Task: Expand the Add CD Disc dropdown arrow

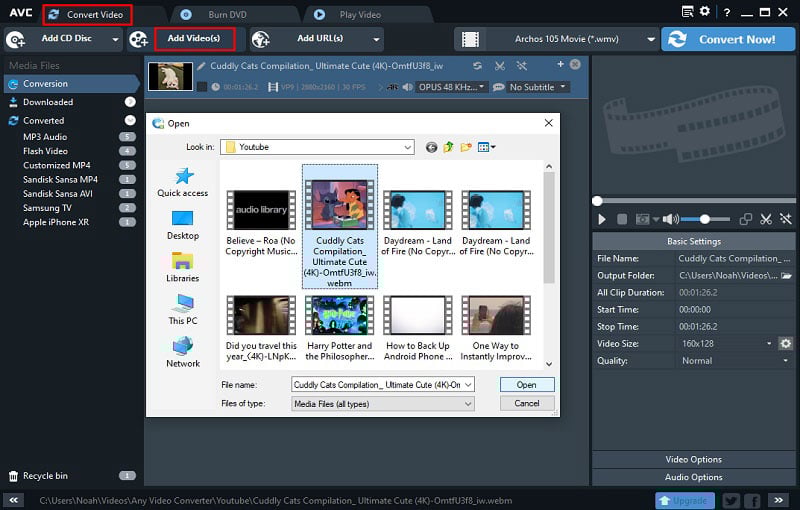Action: pos(116,39)
